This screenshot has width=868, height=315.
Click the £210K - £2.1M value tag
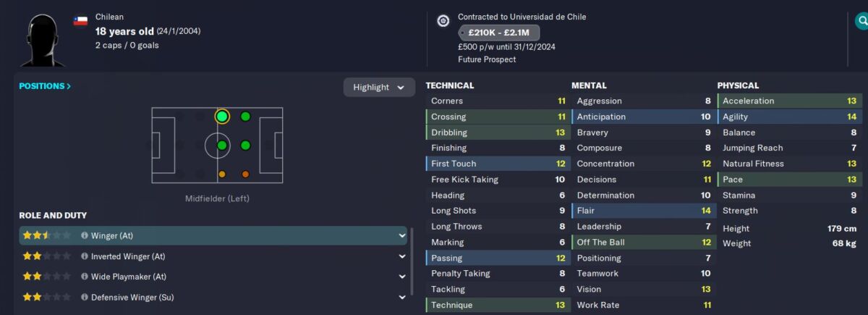click(498, 33)
